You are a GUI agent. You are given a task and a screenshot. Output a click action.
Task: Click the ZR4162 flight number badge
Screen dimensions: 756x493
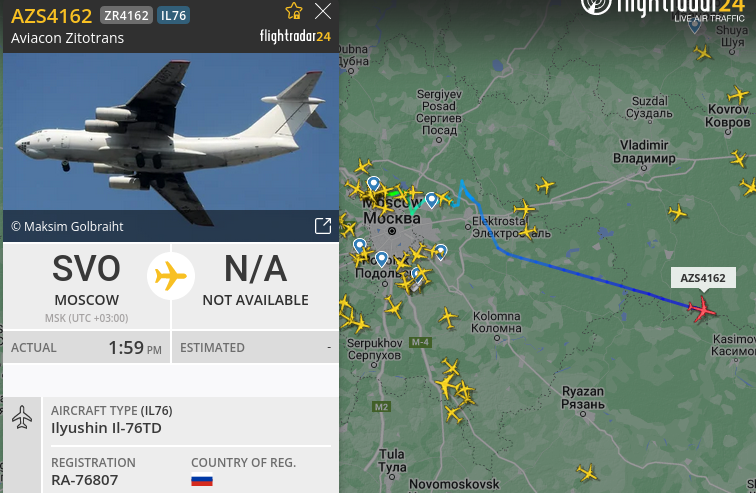[x=126, y=15]
